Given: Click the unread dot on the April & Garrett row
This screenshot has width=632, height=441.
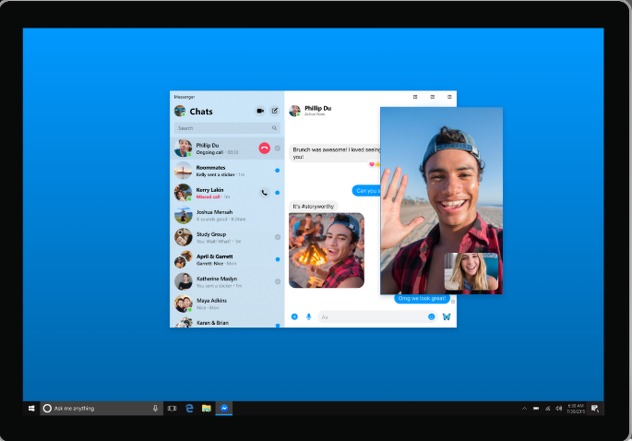Looking at the screenshot, I should click(x=277, y=259).
